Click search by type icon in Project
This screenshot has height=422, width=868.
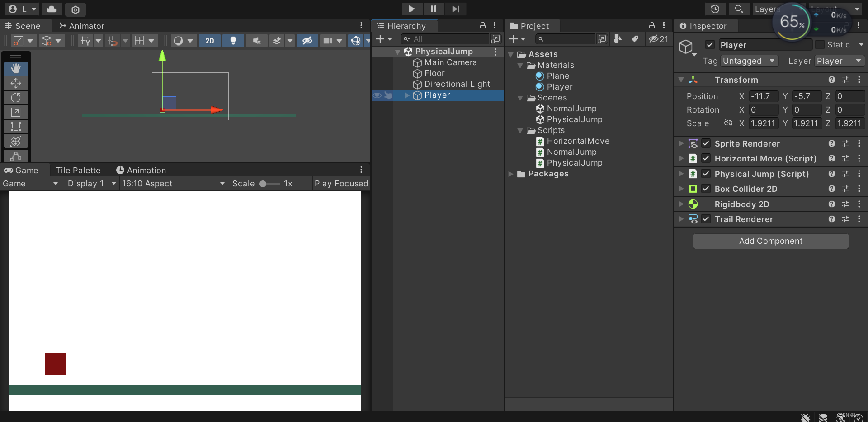[x=618, y=39]
